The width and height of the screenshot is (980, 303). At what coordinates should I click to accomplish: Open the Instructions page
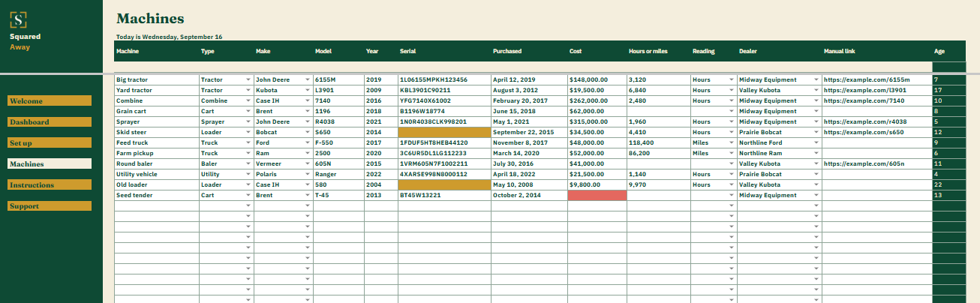click(x=50, y=184)
